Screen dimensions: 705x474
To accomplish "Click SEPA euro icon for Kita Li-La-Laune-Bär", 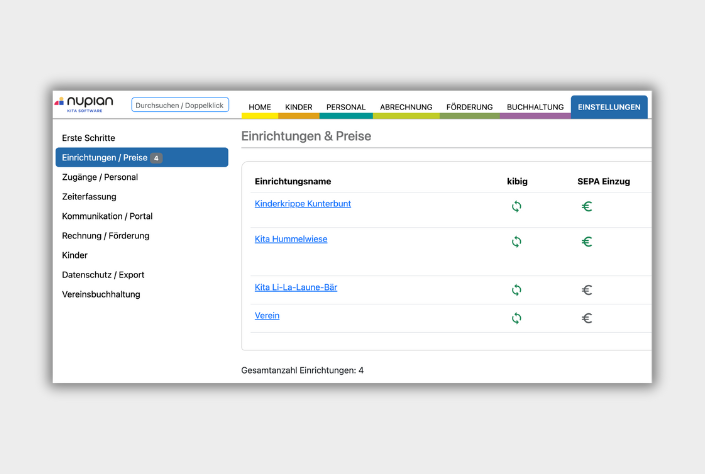I will [587, 290].
